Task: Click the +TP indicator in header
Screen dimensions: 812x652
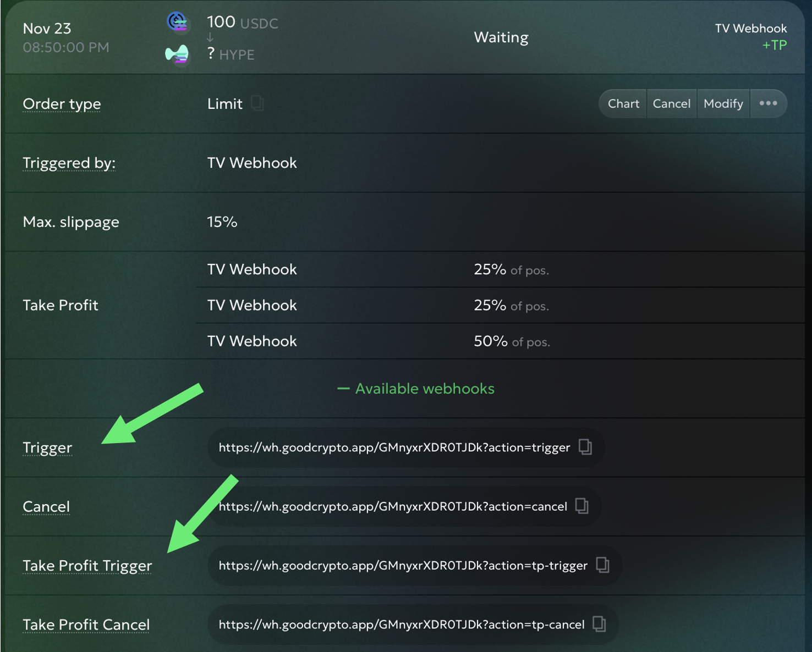Action: [774, 45]
